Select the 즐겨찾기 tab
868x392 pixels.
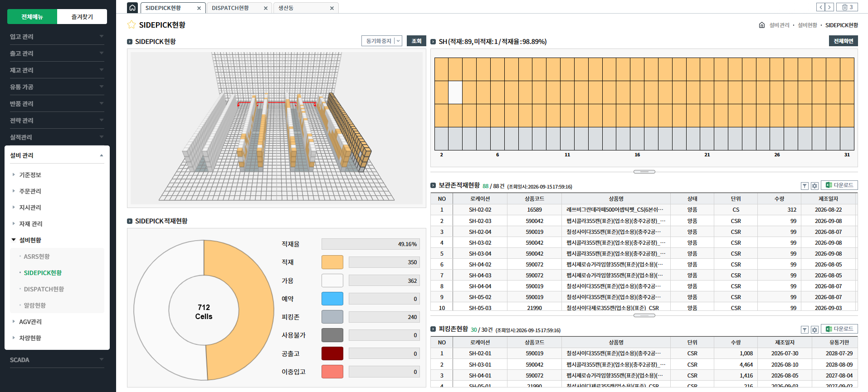[82, 17]
